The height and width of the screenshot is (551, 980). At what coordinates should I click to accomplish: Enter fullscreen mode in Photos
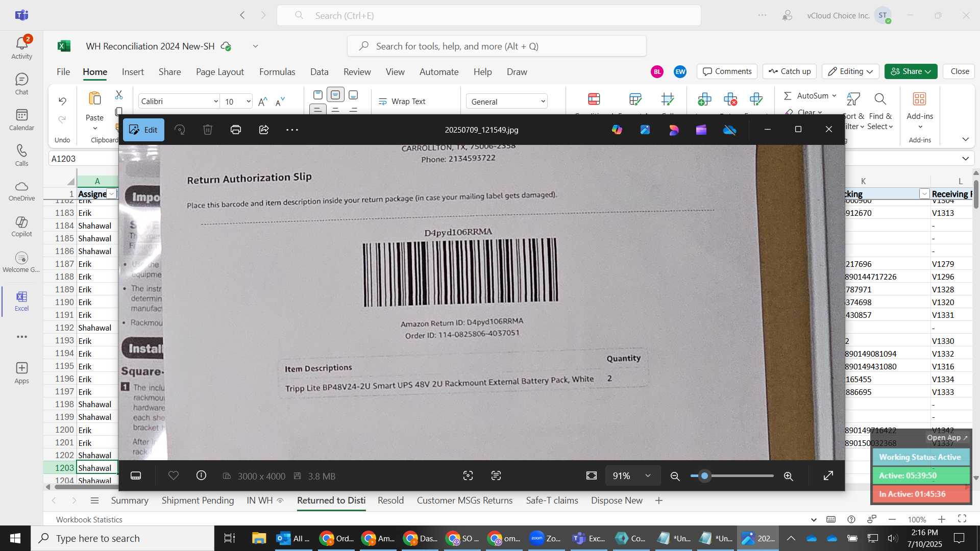828,475
